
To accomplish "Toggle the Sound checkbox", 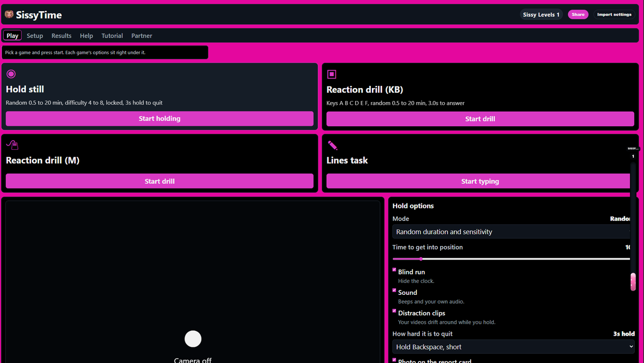I will tap(394, 291).
